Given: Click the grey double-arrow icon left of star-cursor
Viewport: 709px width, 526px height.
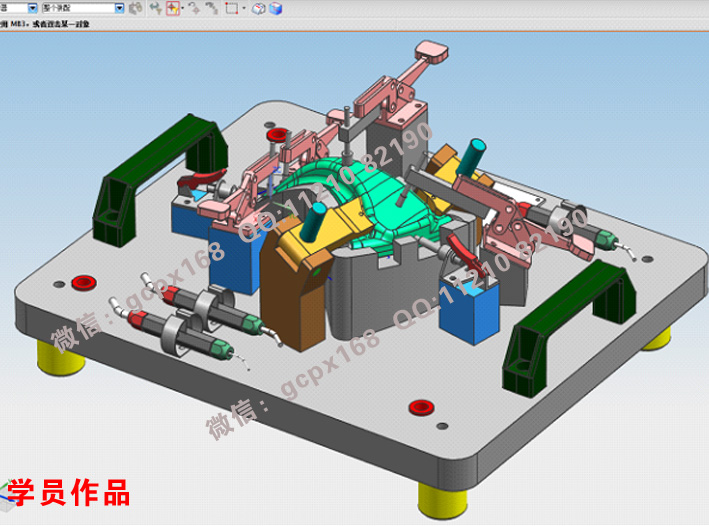Looking at the screenshot, I should pyautogui.click(x=155, y=8).
